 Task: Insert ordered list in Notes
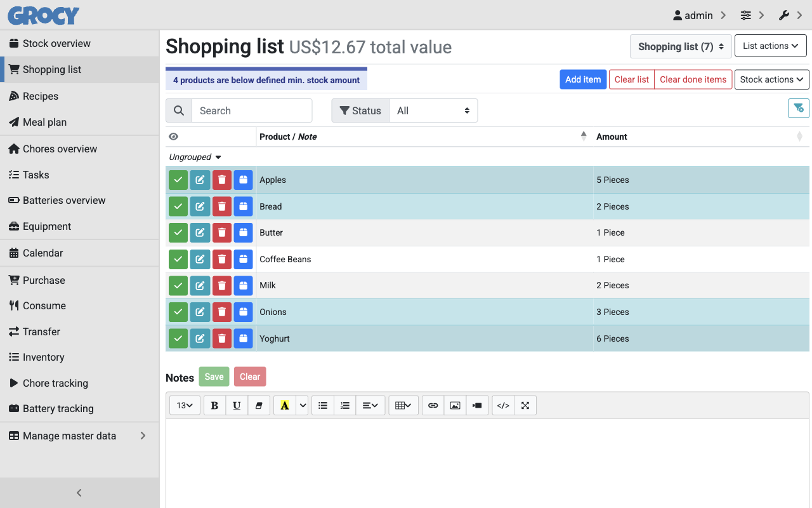[345, 405]
